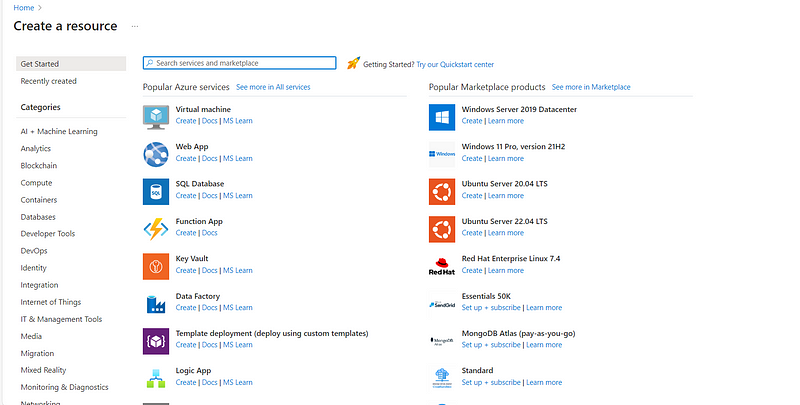
Task: Click the Standard product icon
Action: (x=442, y=378)
